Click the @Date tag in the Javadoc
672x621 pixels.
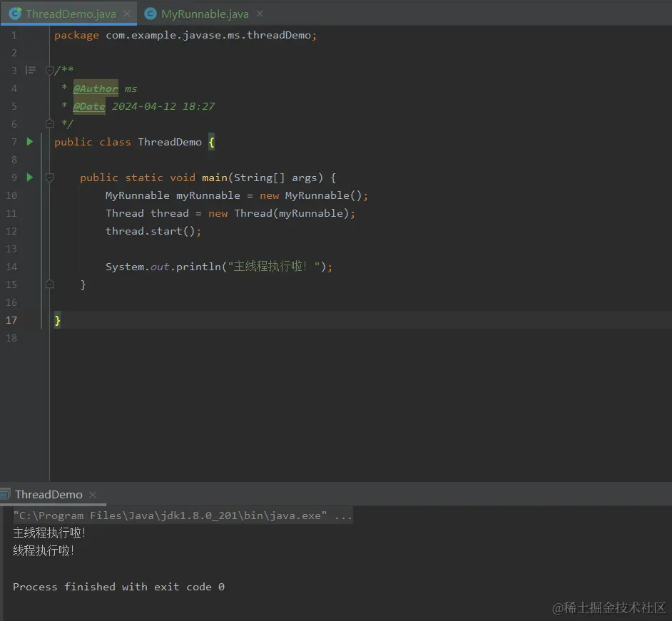(89, 106)
